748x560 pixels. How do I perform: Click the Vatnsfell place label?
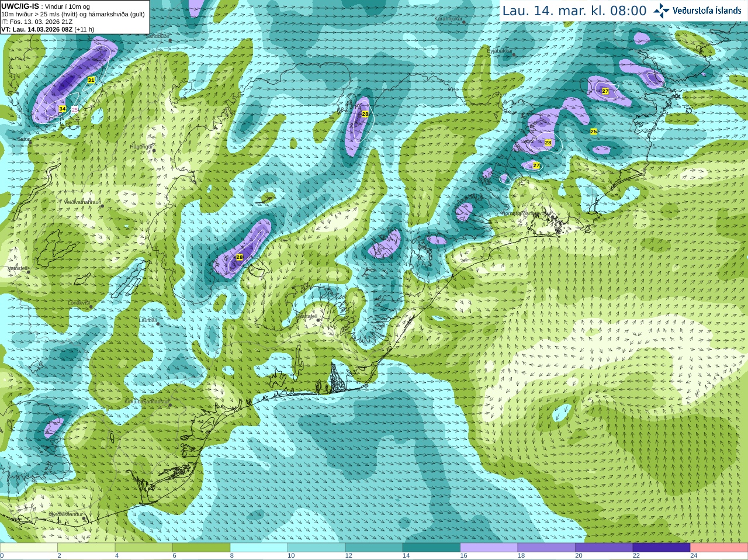coord(18,268)
